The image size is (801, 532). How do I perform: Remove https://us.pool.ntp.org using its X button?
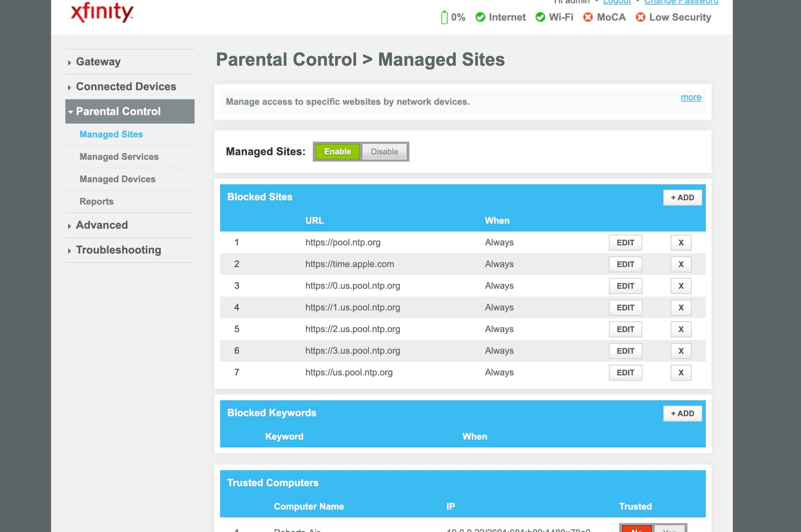681,373
